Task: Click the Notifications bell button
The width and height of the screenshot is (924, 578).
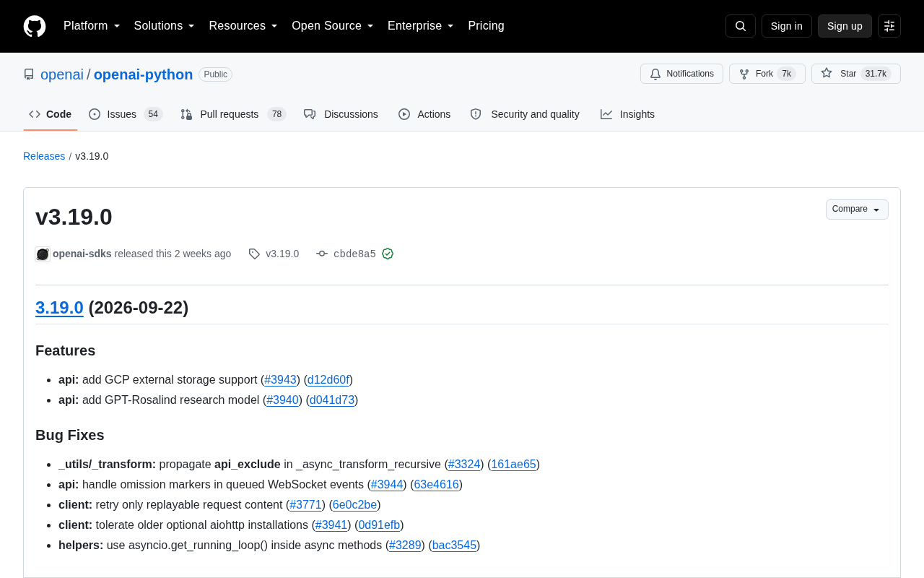Action: [681, 74]
